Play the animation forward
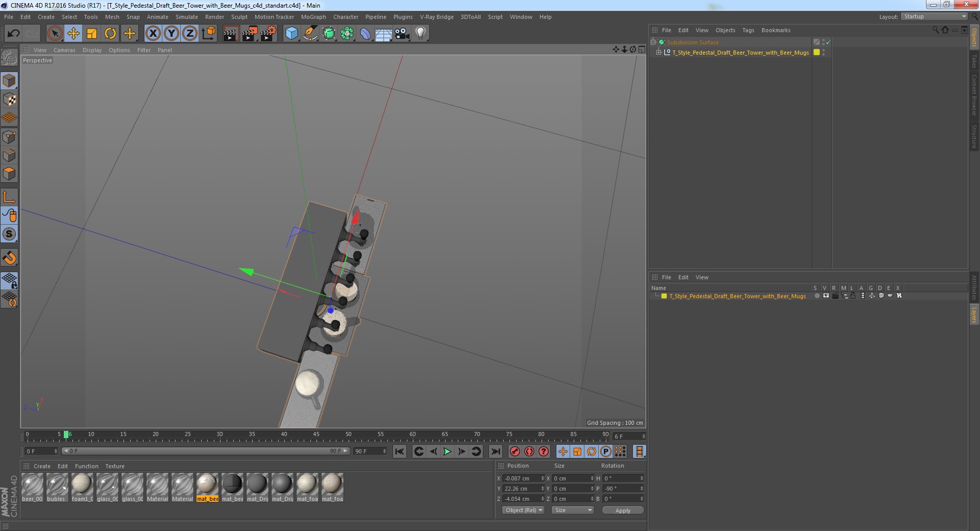This screenshot has width=980, height=531. 447,451
